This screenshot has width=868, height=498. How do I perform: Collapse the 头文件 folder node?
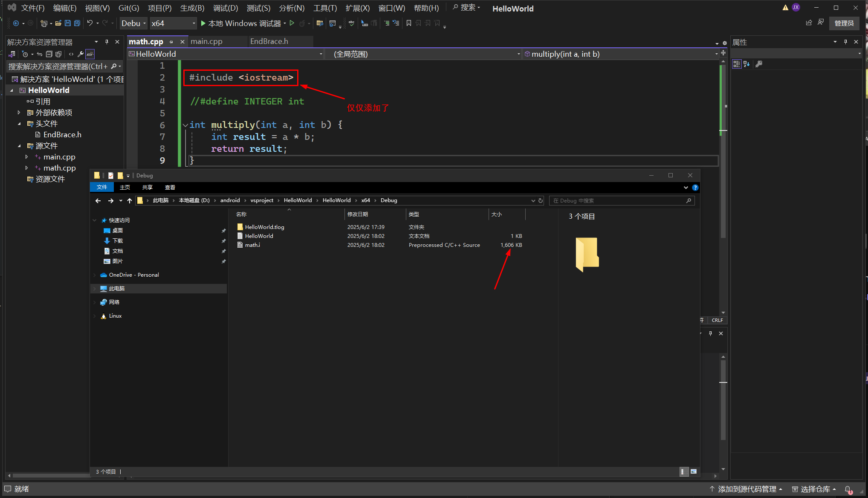(x=19, y=124)
